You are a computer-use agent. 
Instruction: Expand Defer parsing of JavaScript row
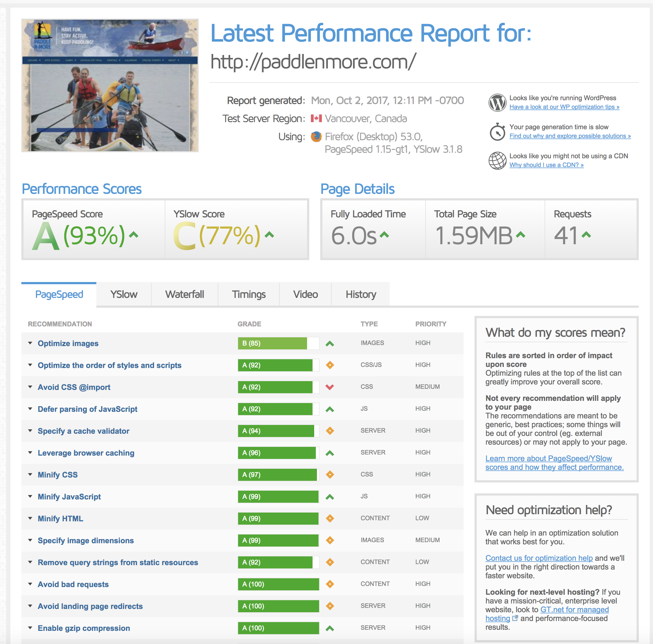[30, 409]
